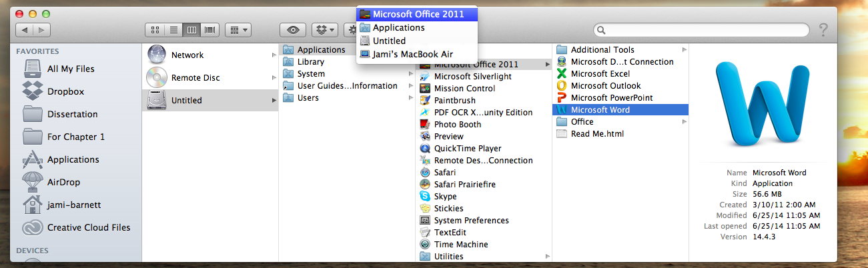Expand the Additional Tools folder arrow

[684, 49]
